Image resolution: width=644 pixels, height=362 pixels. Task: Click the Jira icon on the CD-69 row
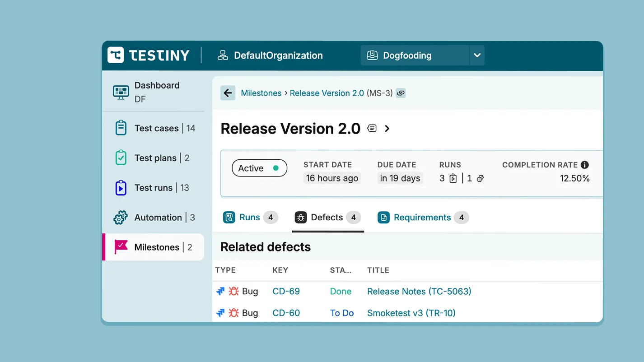pyautogui.click(x=220, y=291)
